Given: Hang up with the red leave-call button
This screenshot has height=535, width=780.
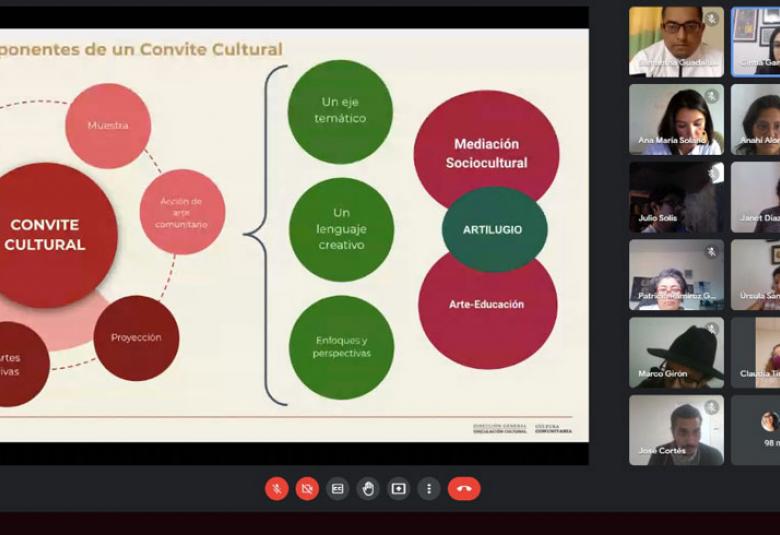Looking at the screenshot, I should click(464, 489).
